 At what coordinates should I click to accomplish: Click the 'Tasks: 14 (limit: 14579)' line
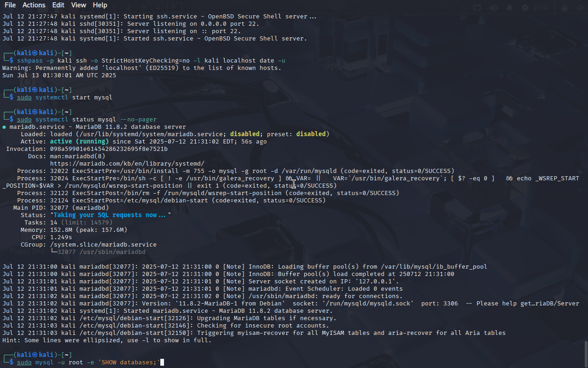(68, 223)
